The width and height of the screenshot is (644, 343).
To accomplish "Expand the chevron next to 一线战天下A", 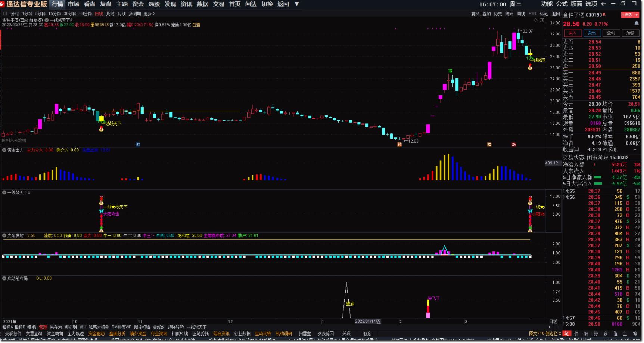I will coord(47,20).
